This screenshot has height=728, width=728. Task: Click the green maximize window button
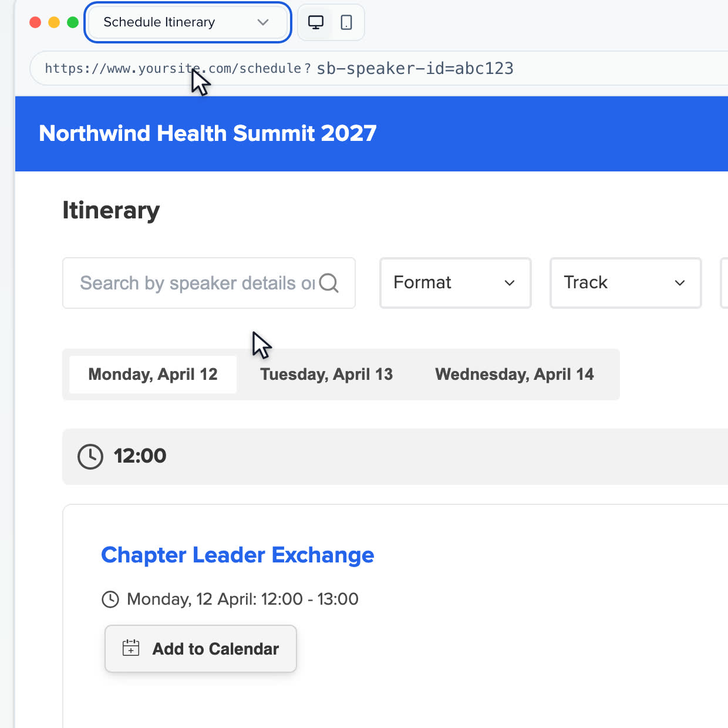(73, 22)
